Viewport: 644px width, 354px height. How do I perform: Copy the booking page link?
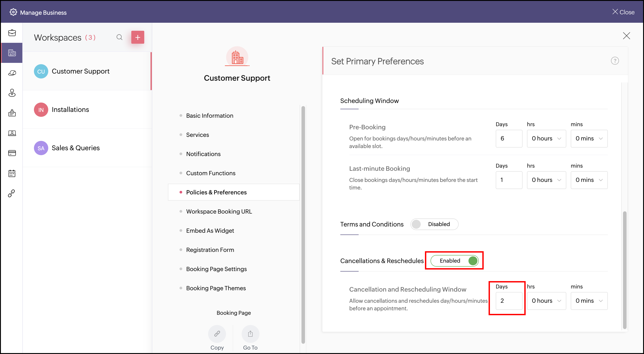click(217, 334)
